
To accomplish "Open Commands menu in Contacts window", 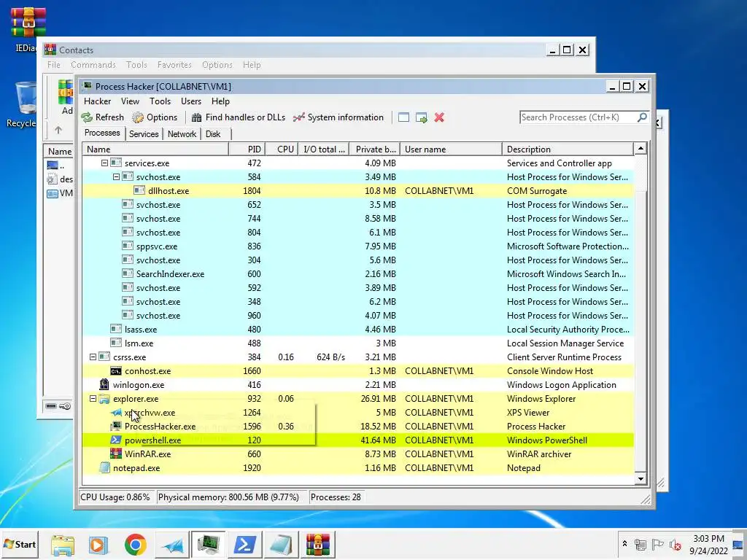I will 93,65.
